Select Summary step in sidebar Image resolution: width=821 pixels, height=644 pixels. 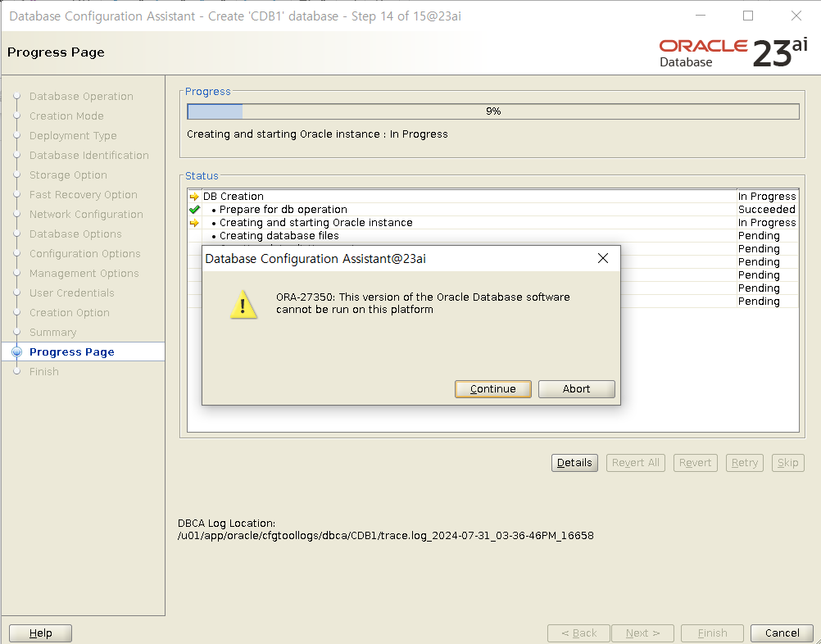click(x=53, y=333)
